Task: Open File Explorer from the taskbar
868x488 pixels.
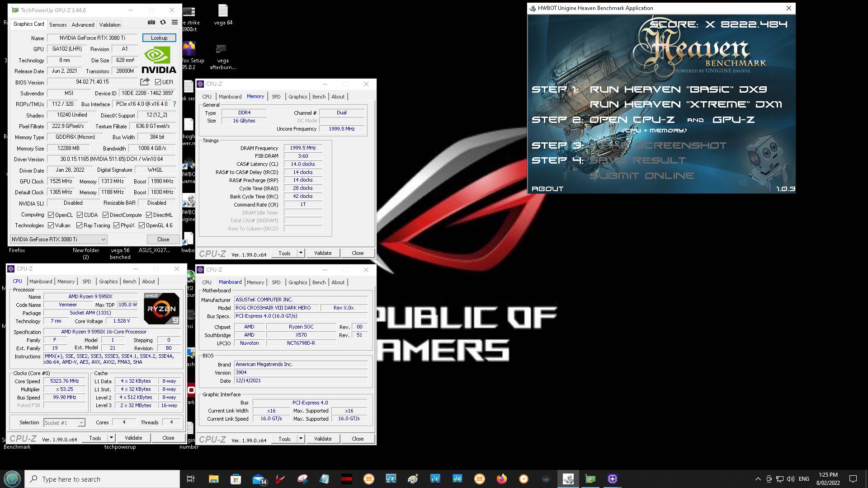Action: coord(213,479)
